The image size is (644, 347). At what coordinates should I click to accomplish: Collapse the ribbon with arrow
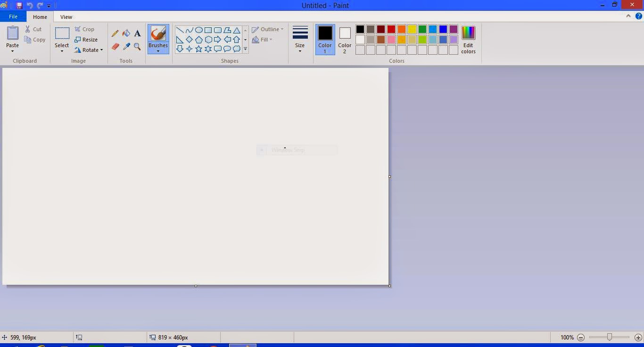(x=628, y=16)
